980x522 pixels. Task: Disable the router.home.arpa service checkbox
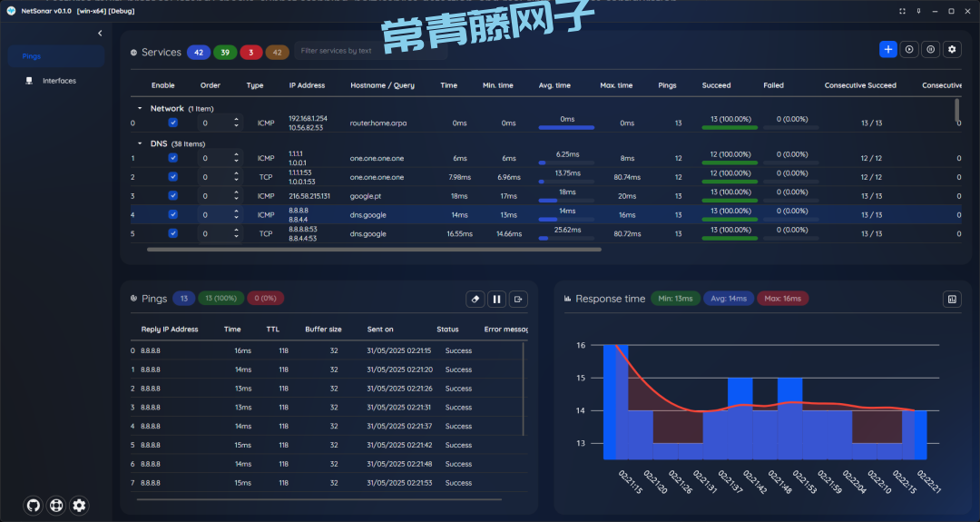(x=173, y=123)
